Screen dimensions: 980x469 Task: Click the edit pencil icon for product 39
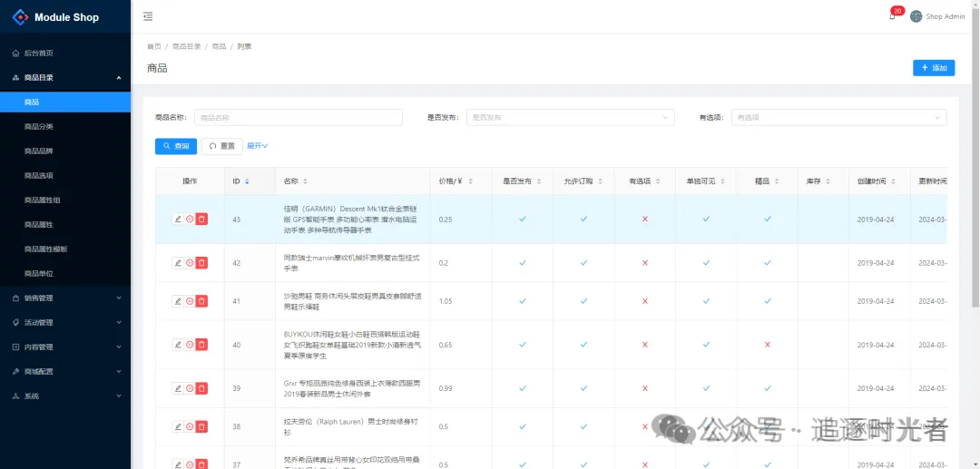pos(178,388)
